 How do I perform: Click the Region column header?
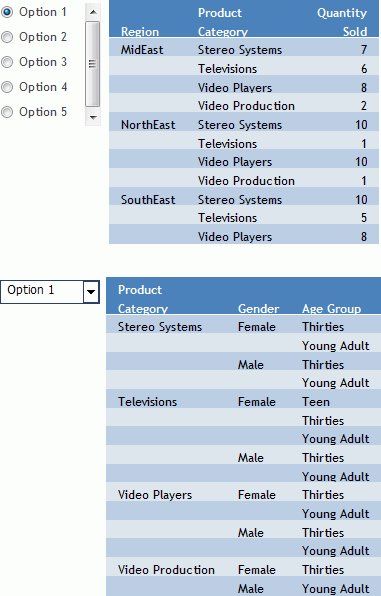tap(140, 32)
